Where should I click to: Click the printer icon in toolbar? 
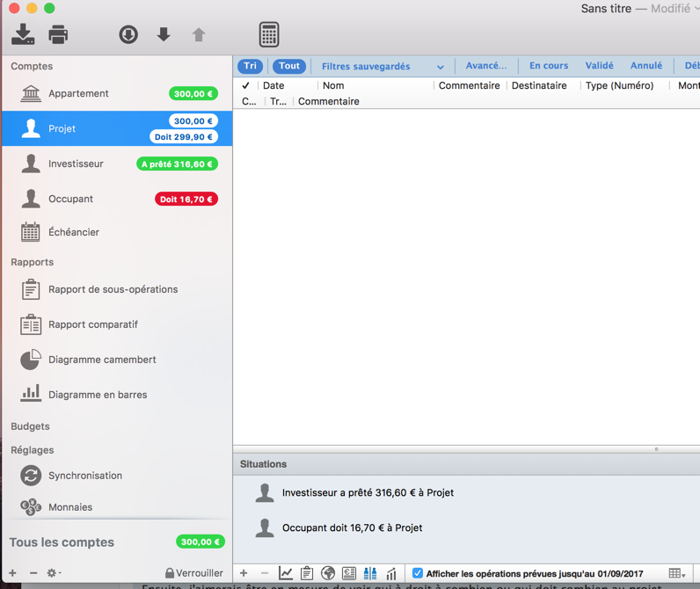(58, 34)
